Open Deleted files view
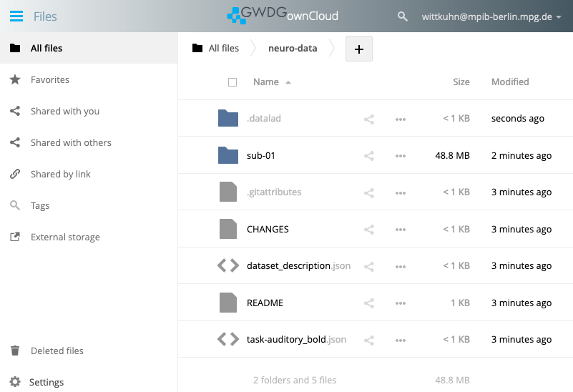The height and width of the screenshot is (392, 573). pos(57,351)
